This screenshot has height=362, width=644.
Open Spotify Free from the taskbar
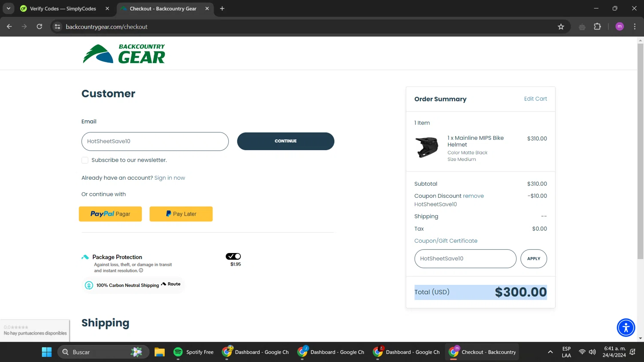click(193, 352)
